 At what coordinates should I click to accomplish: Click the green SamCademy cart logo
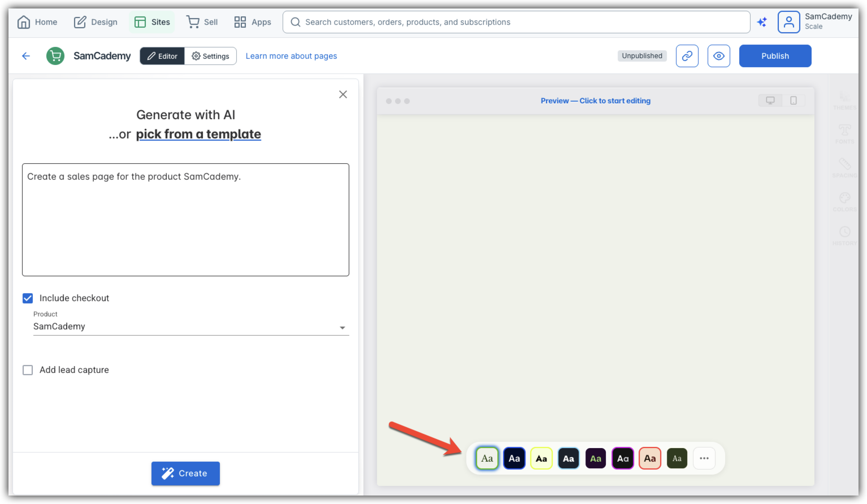pyautogui.click(x=55, y=56)
